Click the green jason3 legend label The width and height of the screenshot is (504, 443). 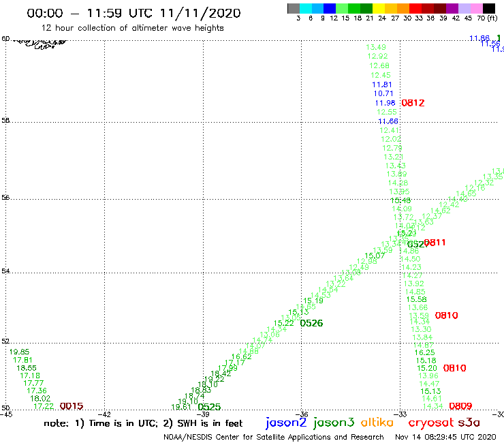(x=334, y=423)
